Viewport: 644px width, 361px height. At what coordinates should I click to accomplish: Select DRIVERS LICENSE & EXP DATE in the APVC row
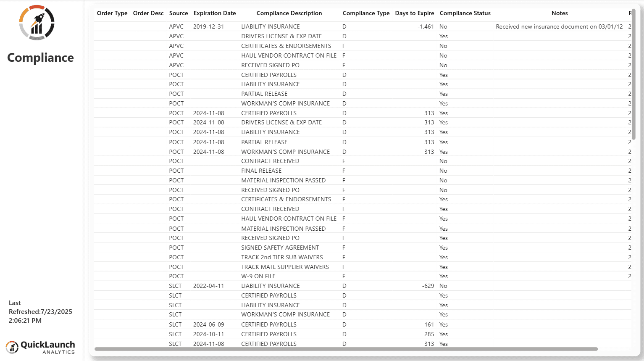(281, 36)
